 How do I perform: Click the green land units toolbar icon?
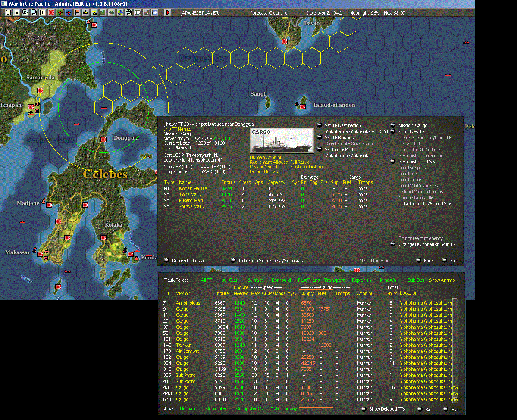pos(103,12)
